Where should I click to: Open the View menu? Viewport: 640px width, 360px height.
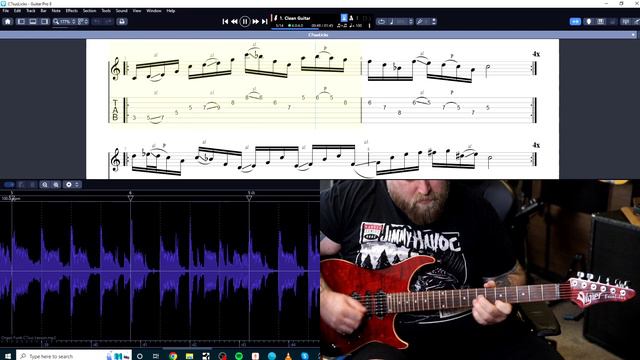[137, 11]
